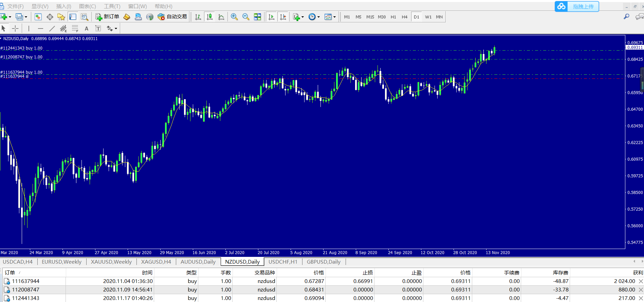Select the Crosshair cursor tool
This screenshot has width=644, height=302.
click(15, 29)
